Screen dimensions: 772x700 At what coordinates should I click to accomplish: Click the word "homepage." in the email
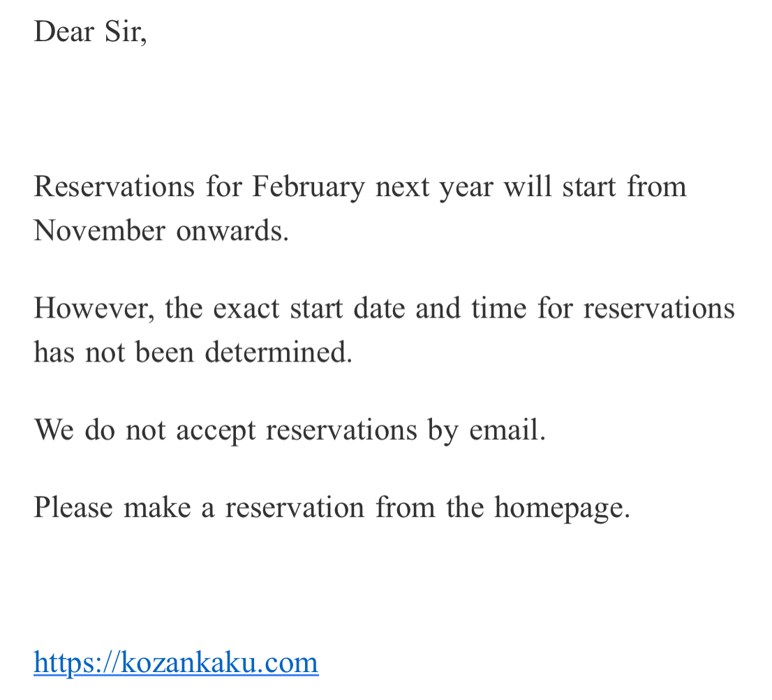point(562,507)
